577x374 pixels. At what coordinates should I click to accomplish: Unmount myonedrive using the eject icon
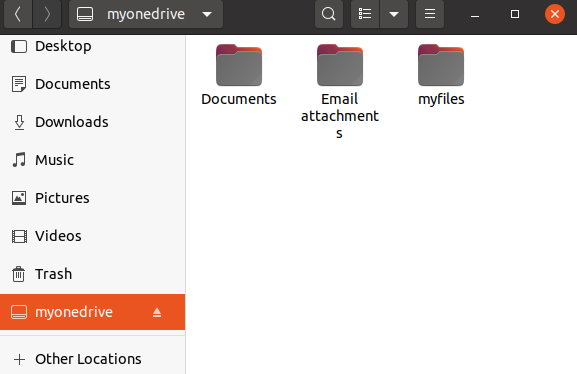[157, 313]
